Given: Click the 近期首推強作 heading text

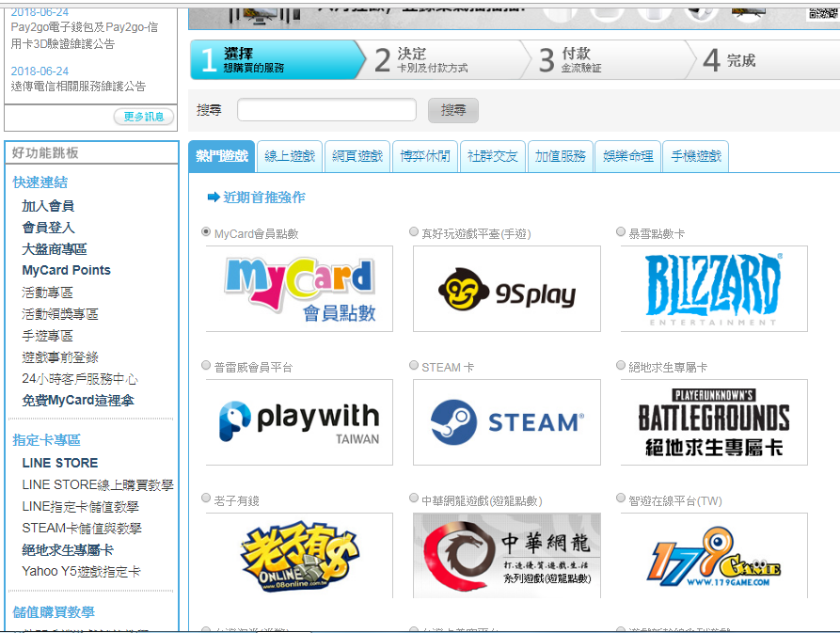Looking at the screenshot, I should (x=264, y=198).
